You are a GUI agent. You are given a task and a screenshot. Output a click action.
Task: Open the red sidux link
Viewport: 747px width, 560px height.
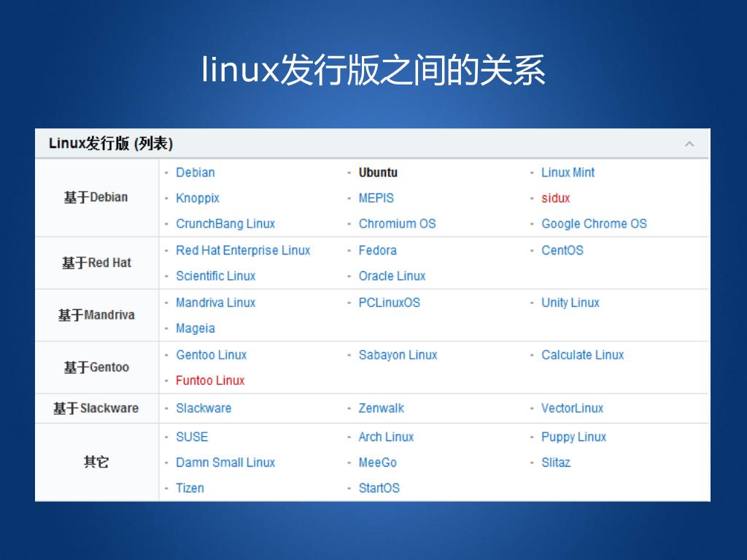click(x=555, y=198)
